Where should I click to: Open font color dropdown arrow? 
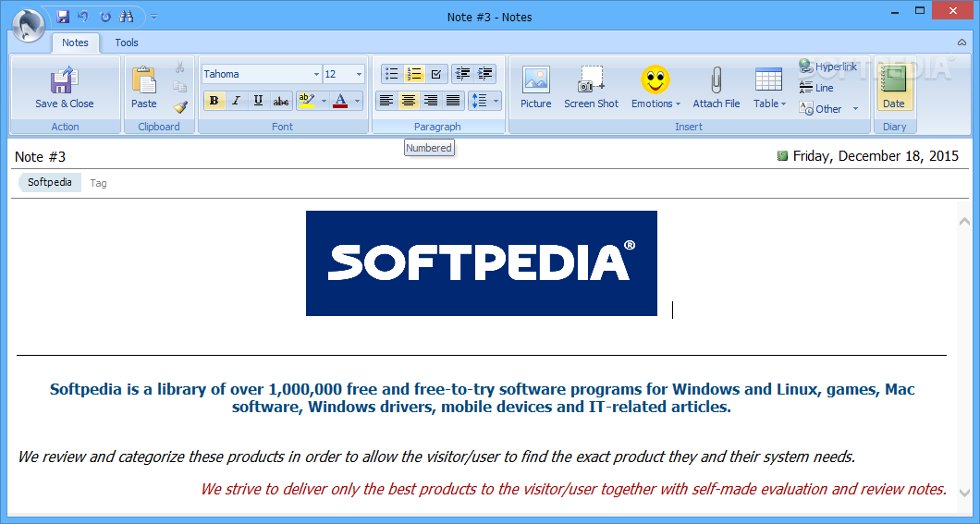(x=358, y=101)
